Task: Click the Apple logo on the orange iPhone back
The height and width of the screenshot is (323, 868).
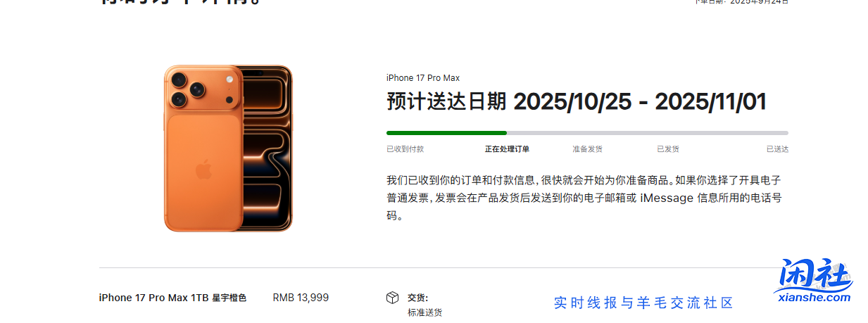Action: coord(203,170)
